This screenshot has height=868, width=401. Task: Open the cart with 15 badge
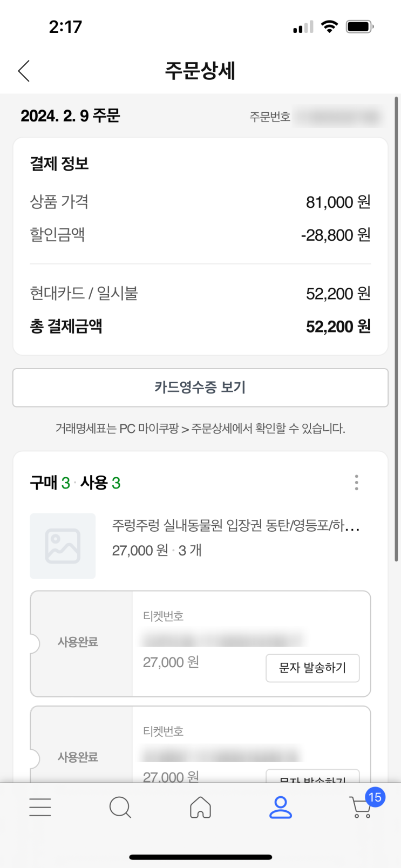pos(362,807)
